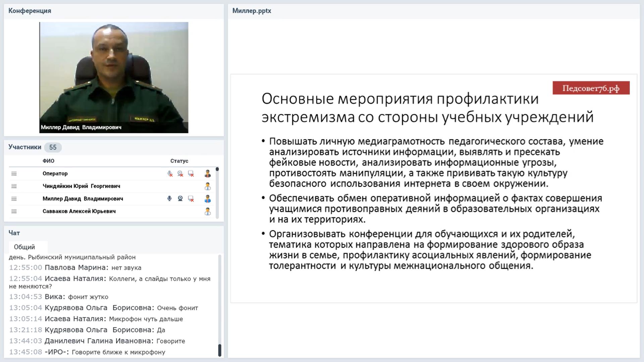Open the row menu handle for Оператор
The width and height of the screenshot is (644, 362).
pyautogui.click(x=14, y=174)
